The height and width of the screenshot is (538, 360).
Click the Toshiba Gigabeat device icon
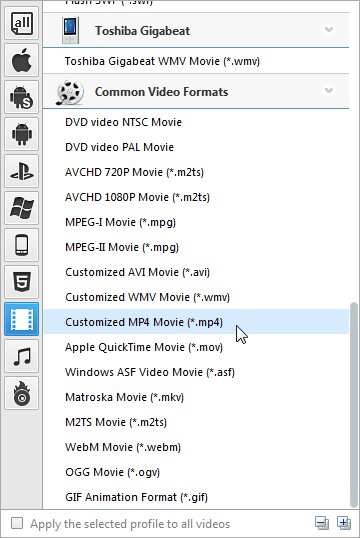point(70,31)
